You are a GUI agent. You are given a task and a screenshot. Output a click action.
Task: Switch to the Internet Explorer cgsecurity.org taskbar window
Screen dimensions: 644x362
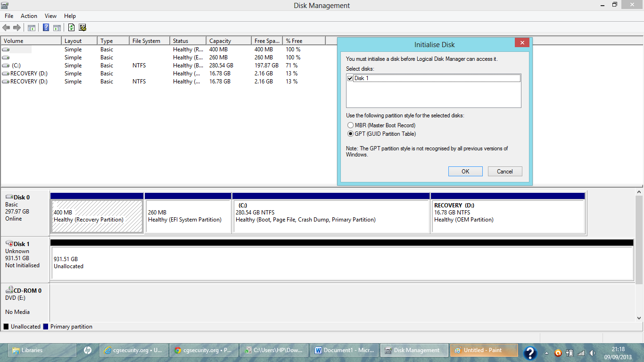[x=134, y=350]
